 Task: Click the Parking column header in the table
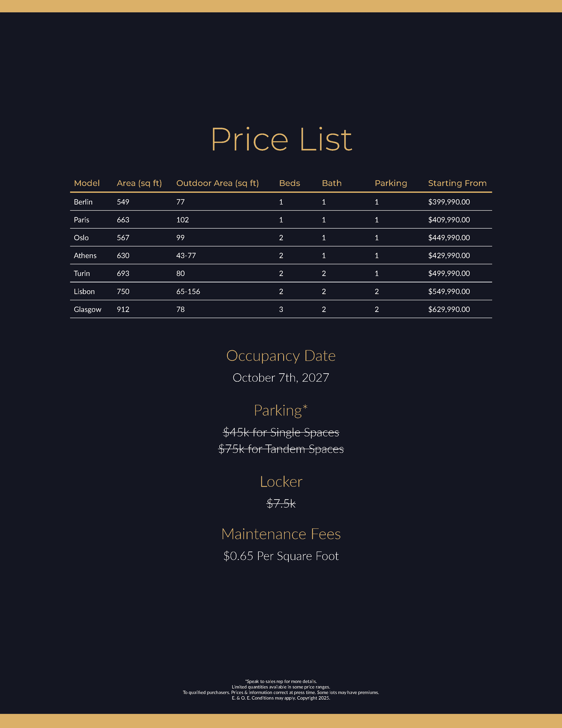391,183
